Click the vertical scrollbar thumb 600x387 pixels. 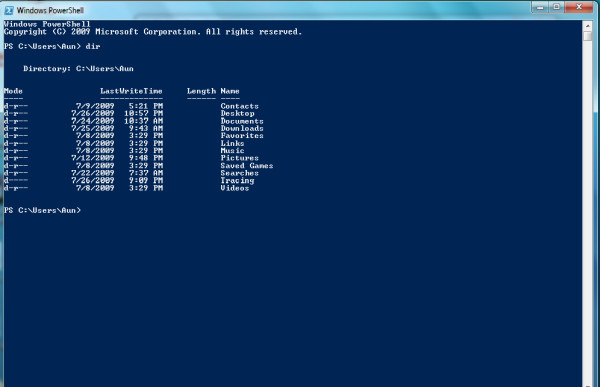pos(587,36)
